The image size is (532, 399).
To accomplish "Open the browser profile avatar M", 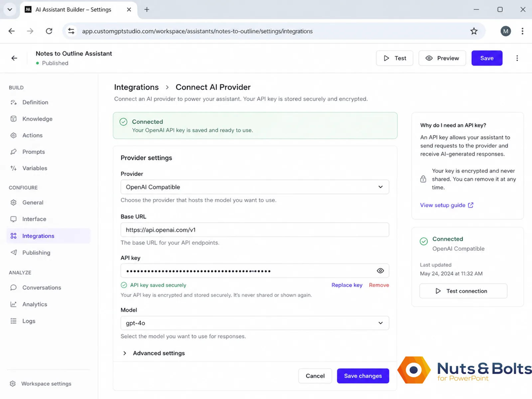I will (x=506, y=31).
